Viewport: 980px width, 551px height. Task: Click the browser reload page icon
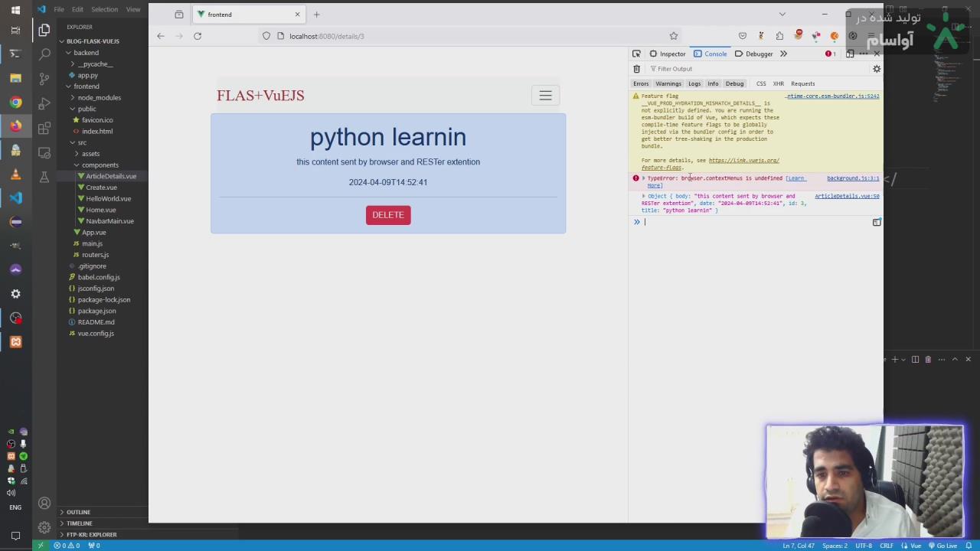[198, 36]
